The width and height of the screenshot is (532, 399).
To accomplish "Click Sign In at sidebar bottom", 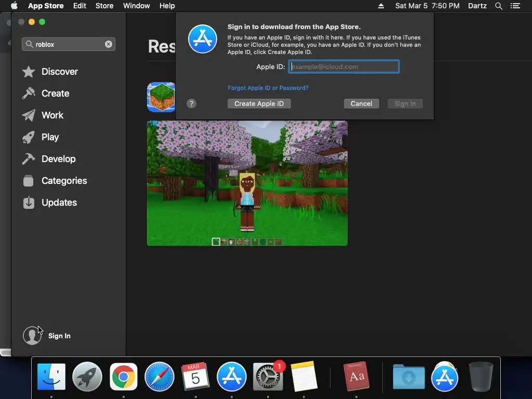I will click(x=59, y=336).
